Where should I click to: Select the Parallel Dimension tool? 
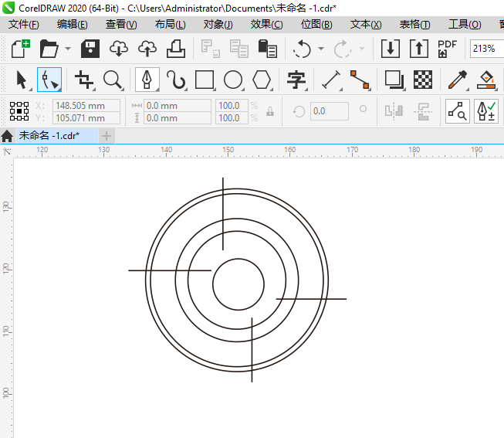point(331,80)
